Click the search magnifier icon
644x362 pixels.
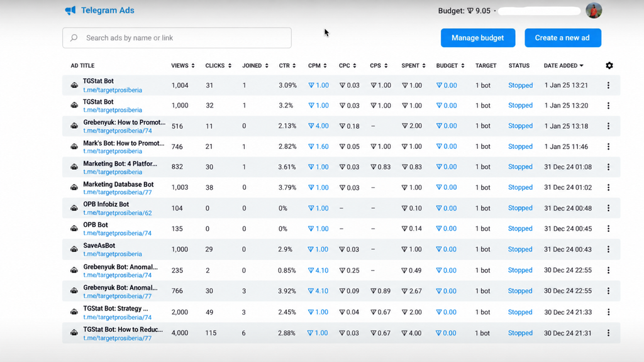pos(74,38)
